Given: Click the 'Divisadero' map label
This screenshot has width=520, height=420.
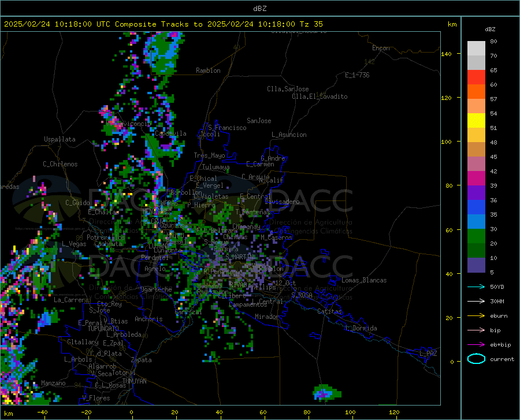Looking at the screenshot, I should click(282, 202).
